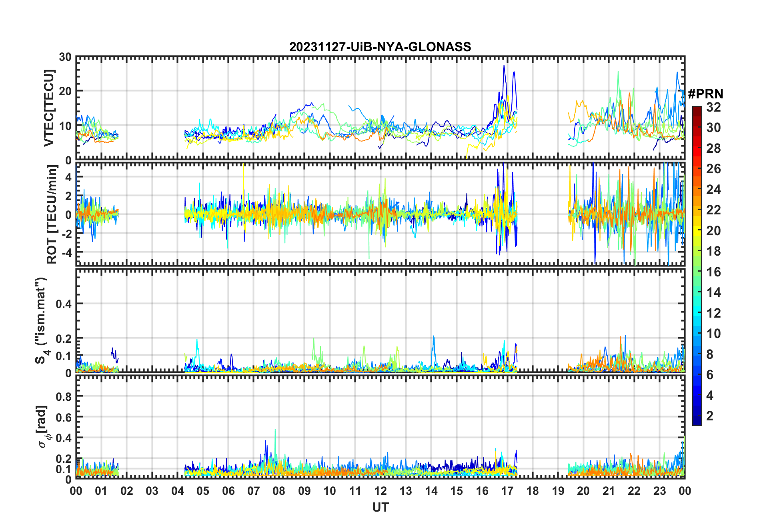Screen dimensions: 761x532
Task: Click the UT axis tick label 03
Action: 152,491
